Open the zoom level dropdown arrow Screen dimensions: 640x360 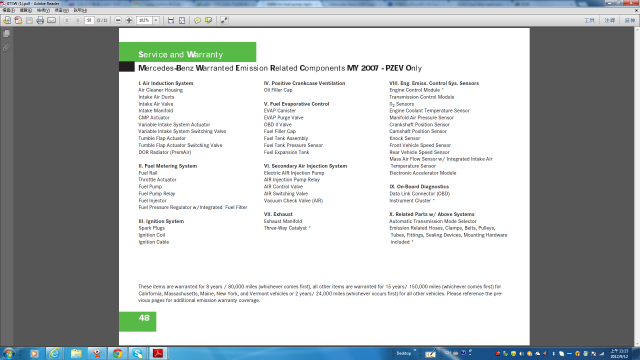(x=156, y=20)
